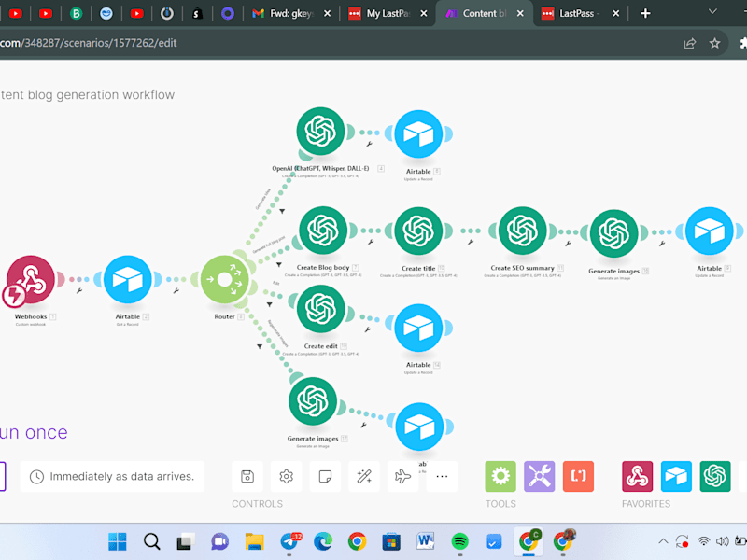The width and height of the screenshot is (747, 560).
Task: Open the three-dots more controls menu
Action: point(442,476)
